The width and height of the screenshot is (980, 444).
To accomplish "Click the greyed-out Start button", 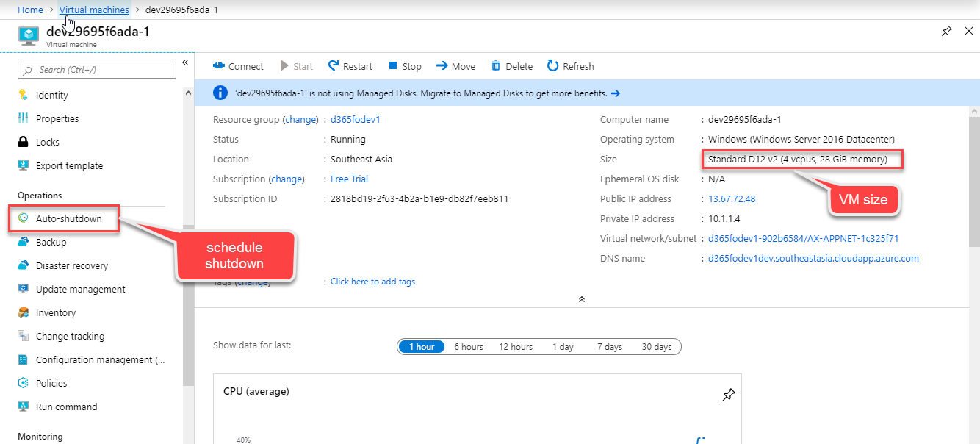I will tap(297, 66).
